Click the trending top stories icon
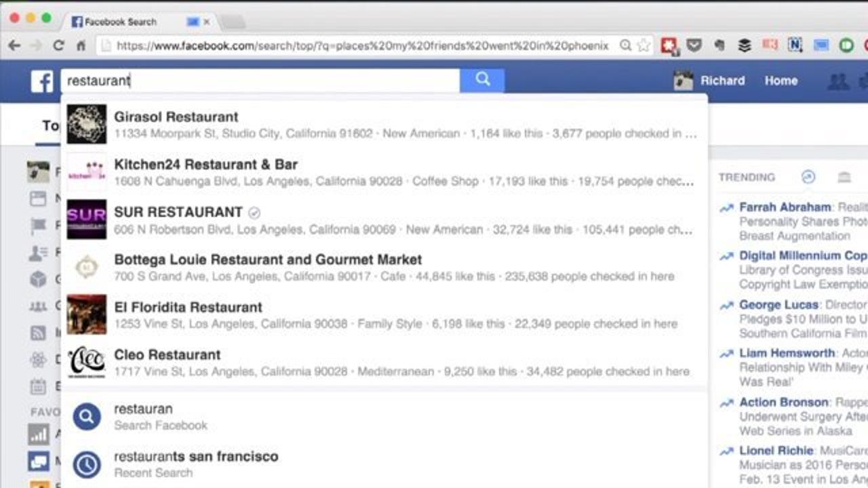 [808, 177]
